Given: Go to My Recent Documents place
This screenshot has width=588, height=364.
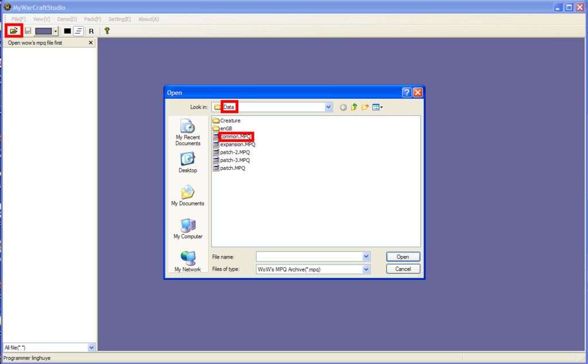Looking at the screenshot, I should pyautogui.click(x=188, y=133).
